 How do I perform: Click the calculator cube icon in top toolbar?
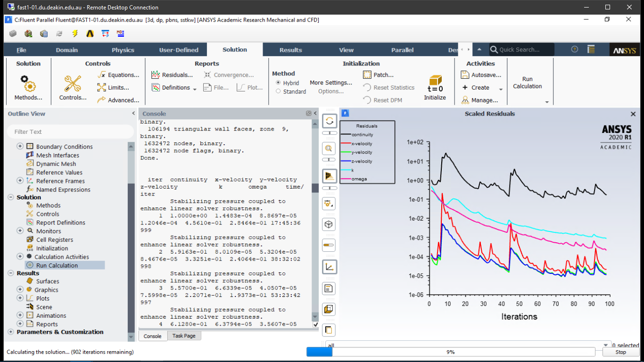44,33
